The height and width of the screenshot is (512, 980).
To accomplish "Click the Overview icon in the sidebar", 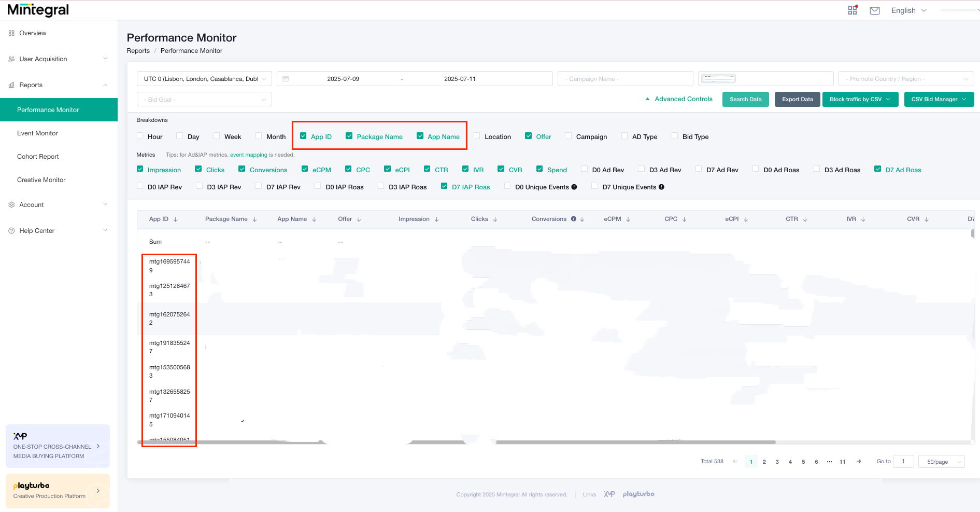I will pyautogui.click(x=11, y=33).
